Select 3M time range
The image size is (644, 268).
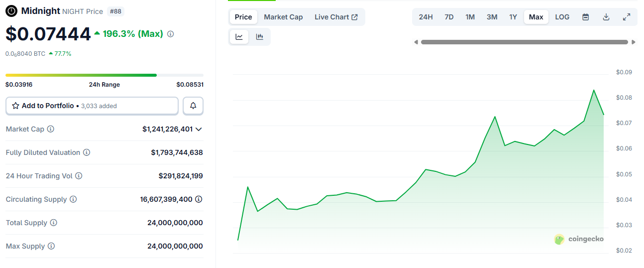492,17
